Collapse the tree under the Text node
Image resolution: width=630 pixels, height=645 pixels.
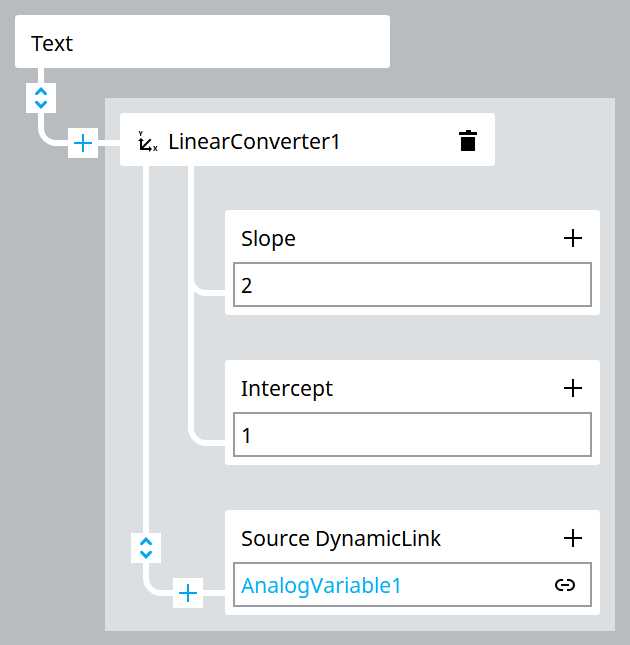41,98
